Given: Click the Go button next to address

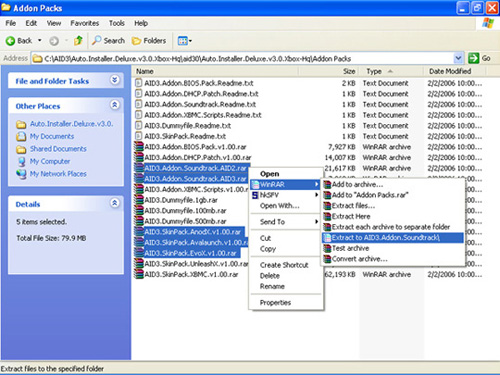Looking at the screenshot, I should pyautogui.click(x=479, y=58).
